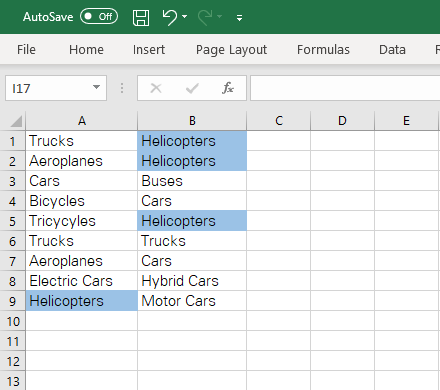Screen dimensions: 440x390
Task: Click cell A2 containing Aeroplanes
Action: 82,161
